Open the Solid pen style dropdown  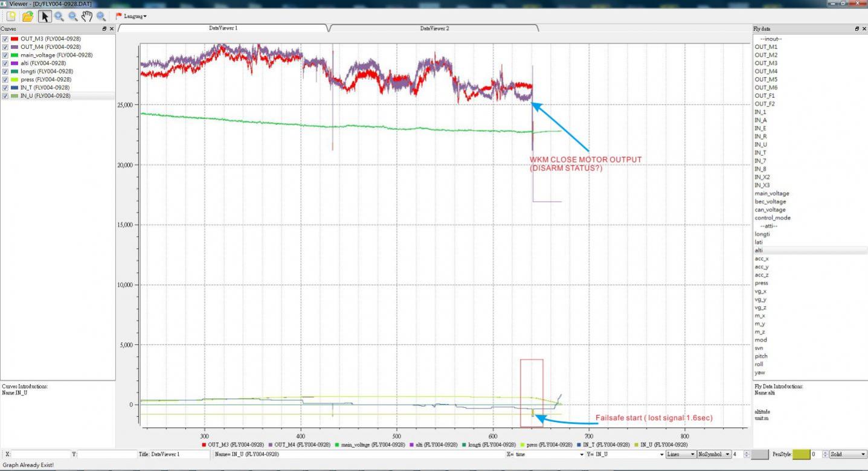click(x=847, y=454)
